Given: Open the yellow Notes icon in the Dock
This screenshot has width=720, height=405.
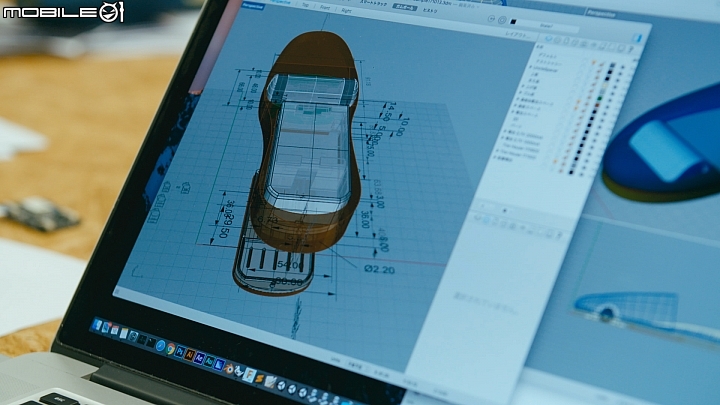Looking at the screenshot, I should 124,333.
